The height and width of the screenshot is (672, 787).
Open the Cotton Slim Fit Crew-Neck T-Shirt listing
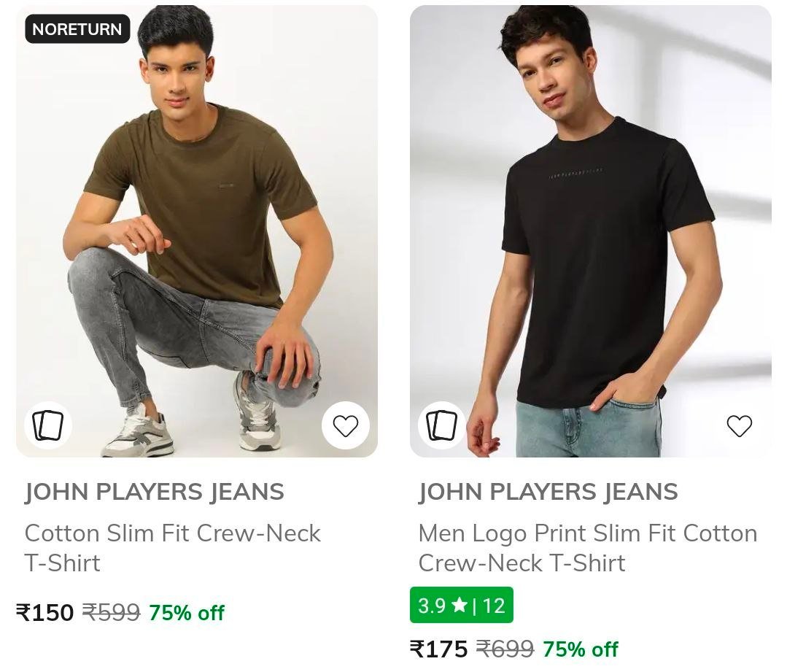[x=173, y=547]
